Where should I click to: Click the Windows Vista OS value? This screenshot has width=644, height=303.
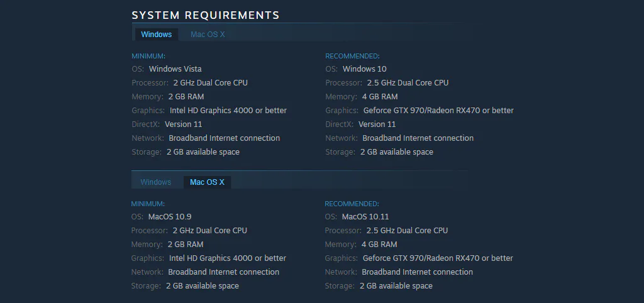(x=175, y=69)
